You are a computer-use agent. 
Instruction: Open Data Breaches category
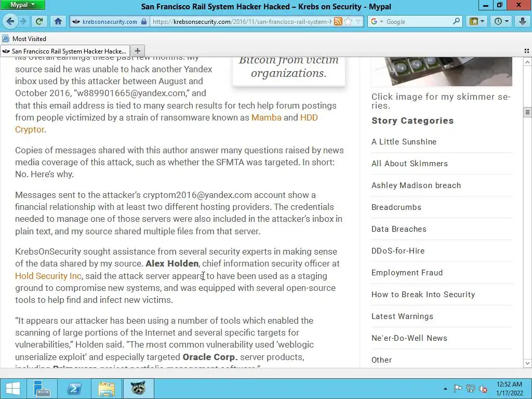tap(398, 229)
